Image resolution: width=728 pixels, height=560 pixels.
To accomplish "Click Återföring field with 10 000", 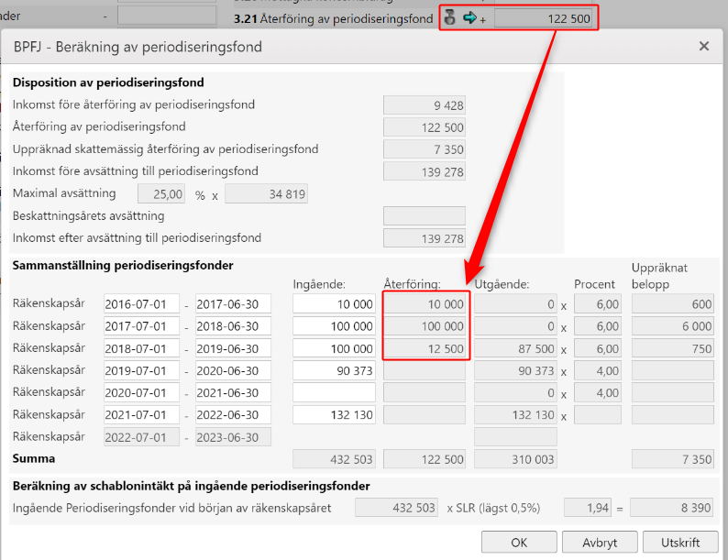I will coord(425,304).
